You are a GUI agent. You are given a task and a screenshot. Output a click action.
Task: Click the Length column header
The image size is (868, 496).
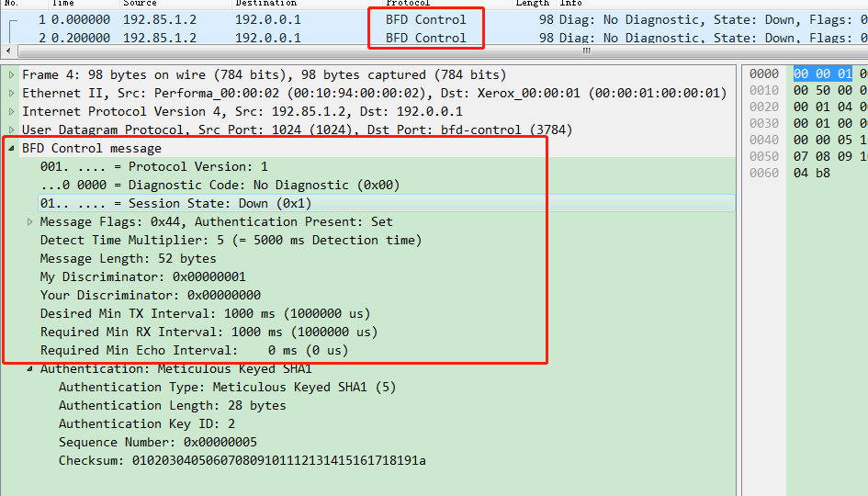pyautogui.click(x=533, y=3)
